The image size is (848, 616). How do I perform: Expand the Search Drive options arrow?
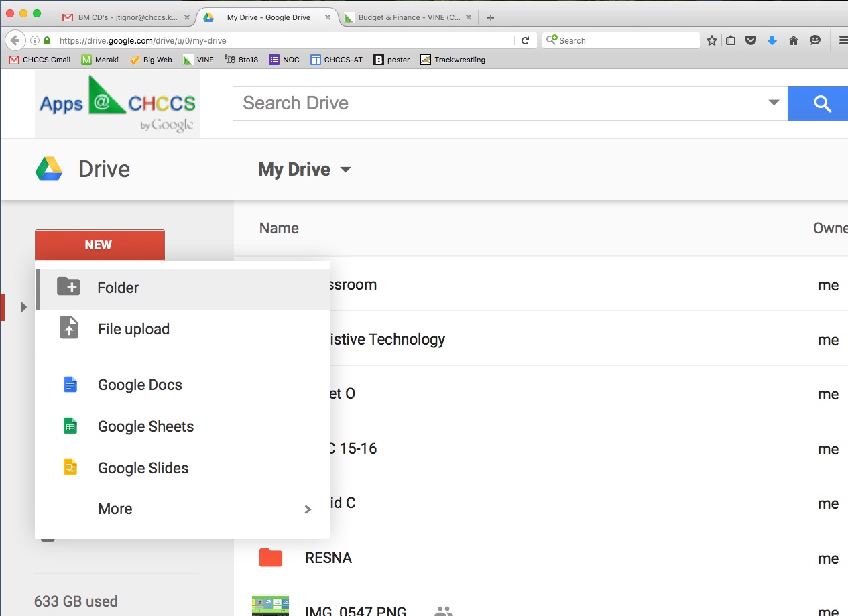[774, 103]
